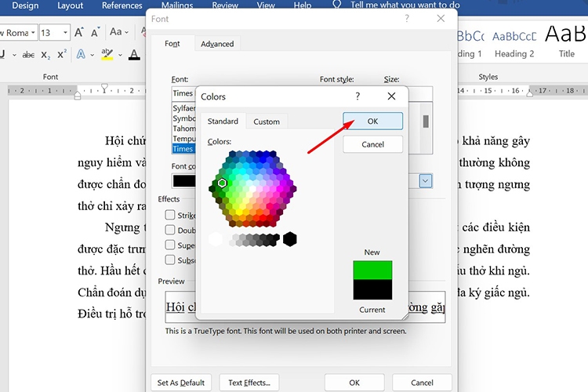Expand the highlight color dropdown arrow
This screenshot has width=588, height=392.
tap(120, 55)
